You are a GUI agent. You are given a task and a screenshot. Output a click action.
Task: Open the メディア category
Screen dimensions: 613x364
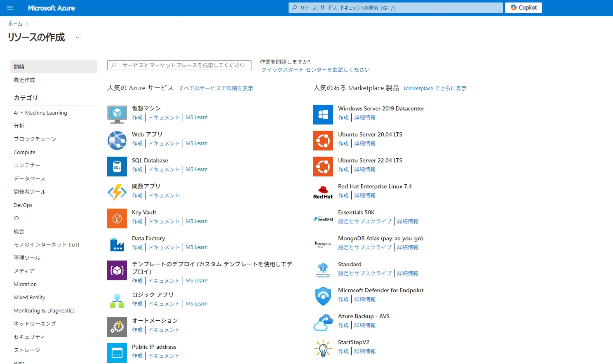[24, 271]
